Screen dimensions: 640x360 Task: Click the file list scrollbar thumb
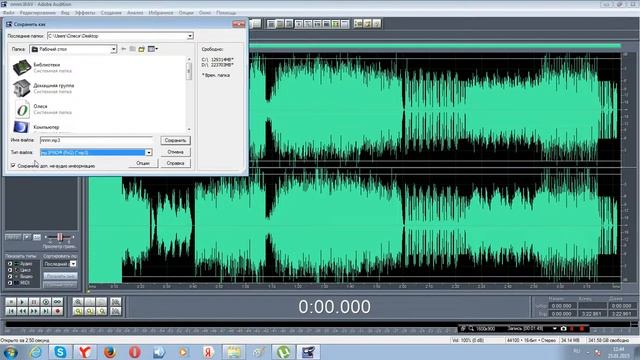pyautogui.click(x=189, y=71)
